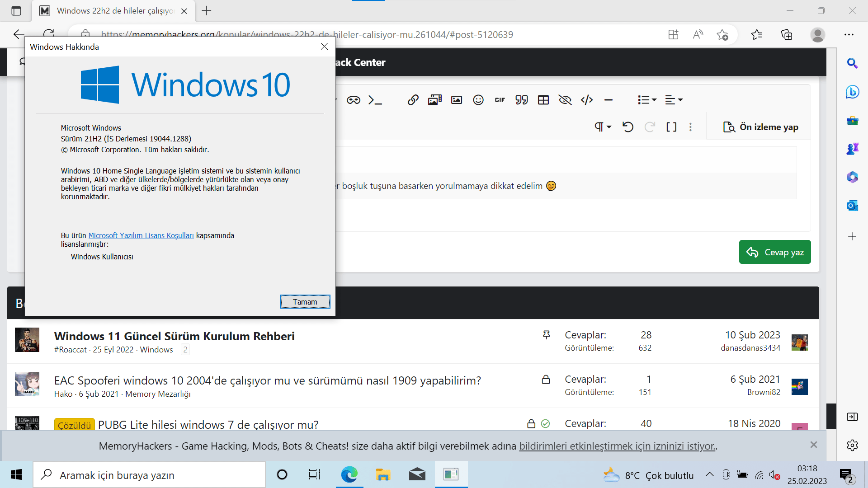The width and height of the screenshot is (868, 488).
Task: Click the browser address bar URL
Action: 307,35
